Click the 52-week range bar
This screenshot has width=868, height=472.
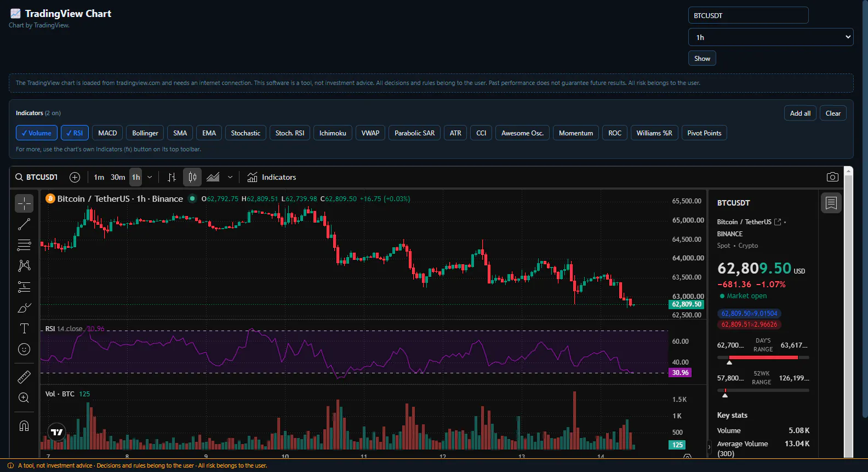(763, 390)
